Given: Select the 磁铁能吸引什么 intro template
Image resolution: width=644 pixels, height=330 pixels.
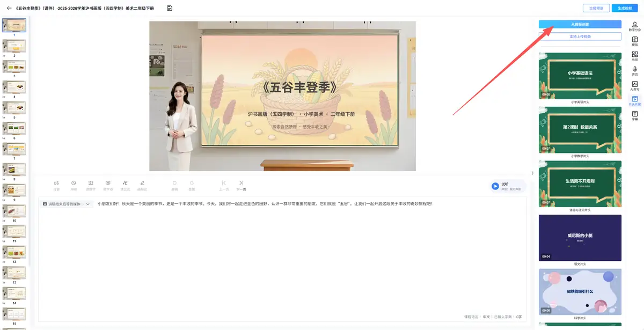Looking at the screenshot, I should pos(580,292).
